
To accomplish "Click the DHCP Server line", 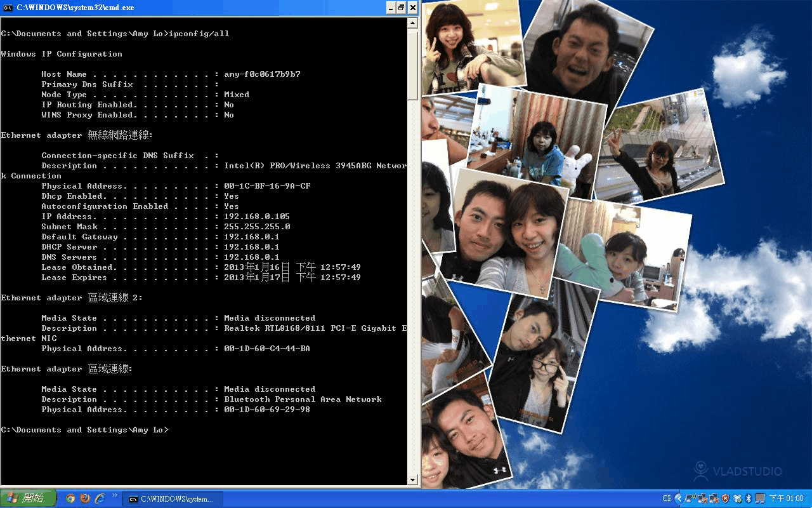I will point(160,247).
